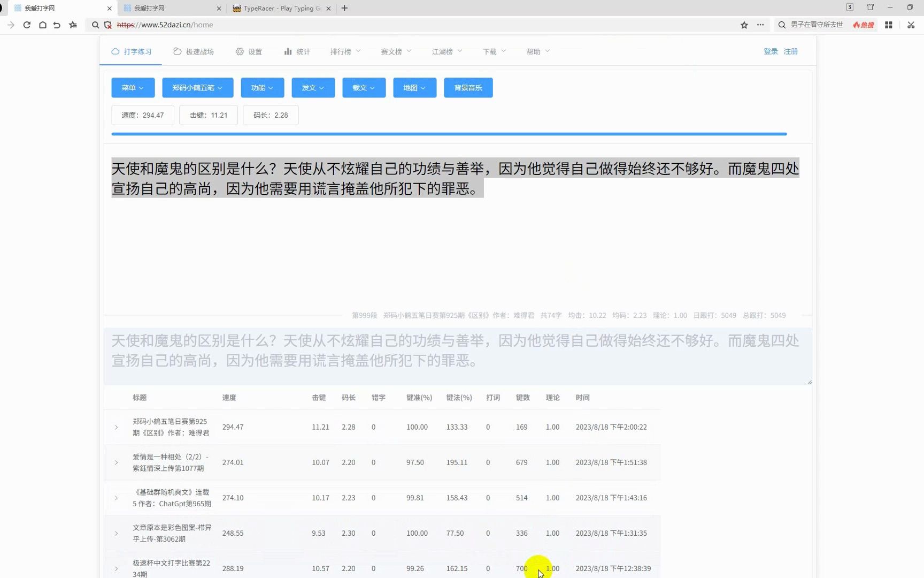Click the 注册 register link
The height and width of the screenshot is (578, 924).
click(791, 51)
